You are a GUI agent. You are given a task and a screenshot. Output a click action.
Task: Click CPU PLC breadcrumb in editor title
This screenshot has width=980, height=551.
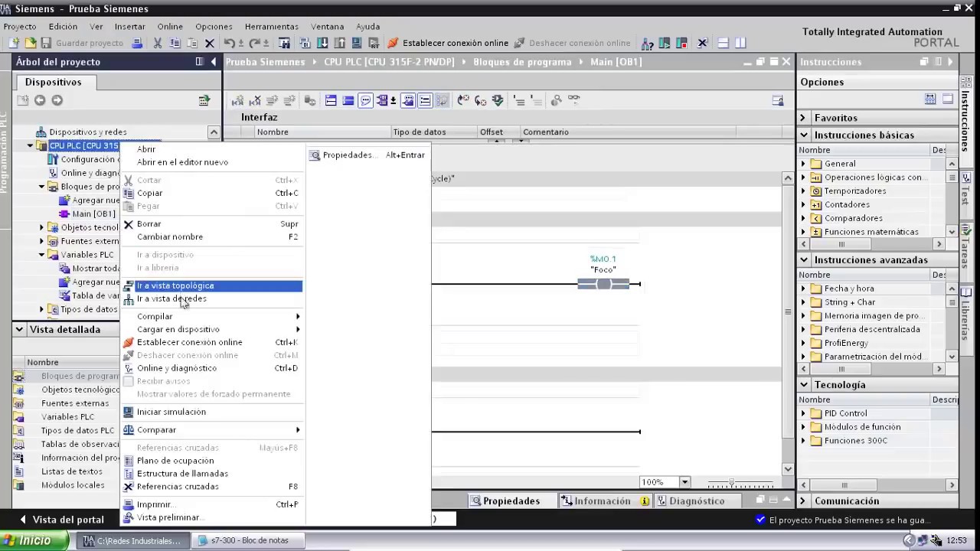(x=390, y=62)
